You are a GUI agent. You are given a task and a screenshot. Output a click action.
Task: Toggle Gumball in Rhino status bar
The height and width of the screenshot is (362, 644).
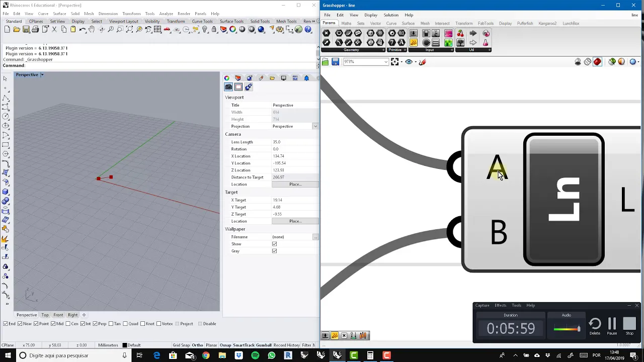[264, 345]
